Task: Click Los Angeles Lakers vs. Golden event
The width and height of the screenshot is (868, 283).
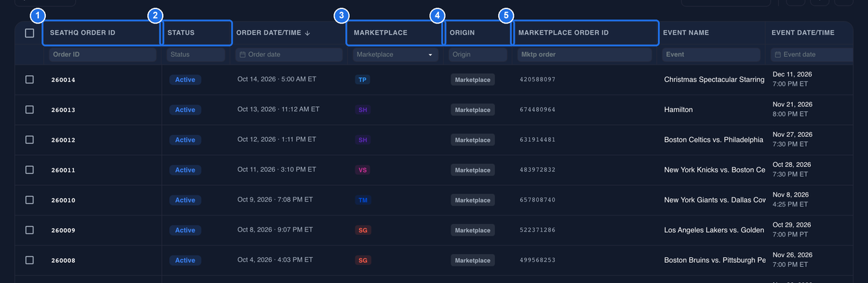Action: pos(715,230)
